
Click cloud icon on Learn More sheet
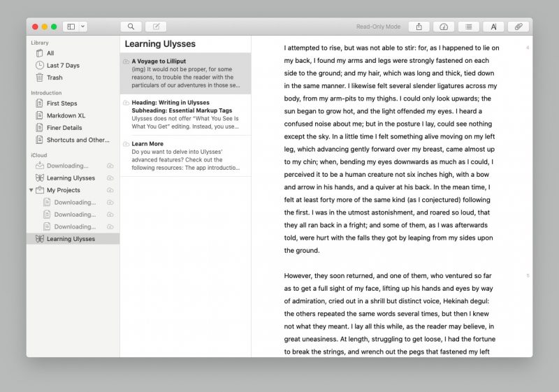pos(126,144)
